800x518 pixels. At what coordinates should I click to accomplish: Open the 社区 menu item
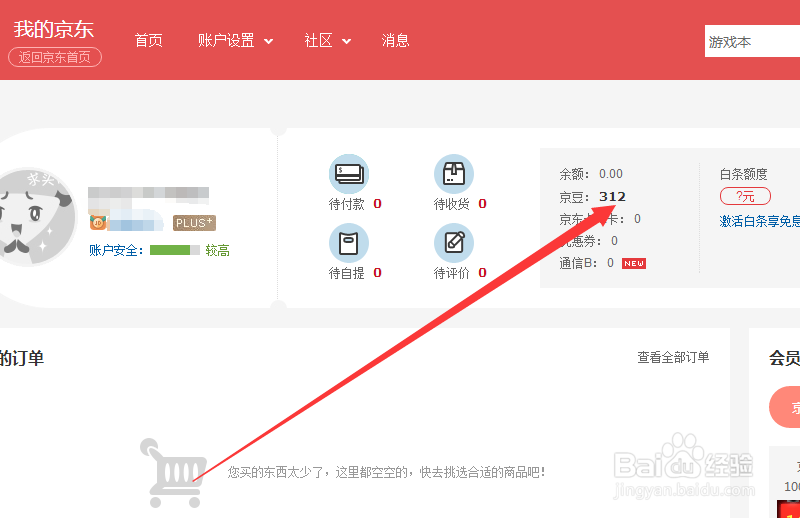(318, 40)
